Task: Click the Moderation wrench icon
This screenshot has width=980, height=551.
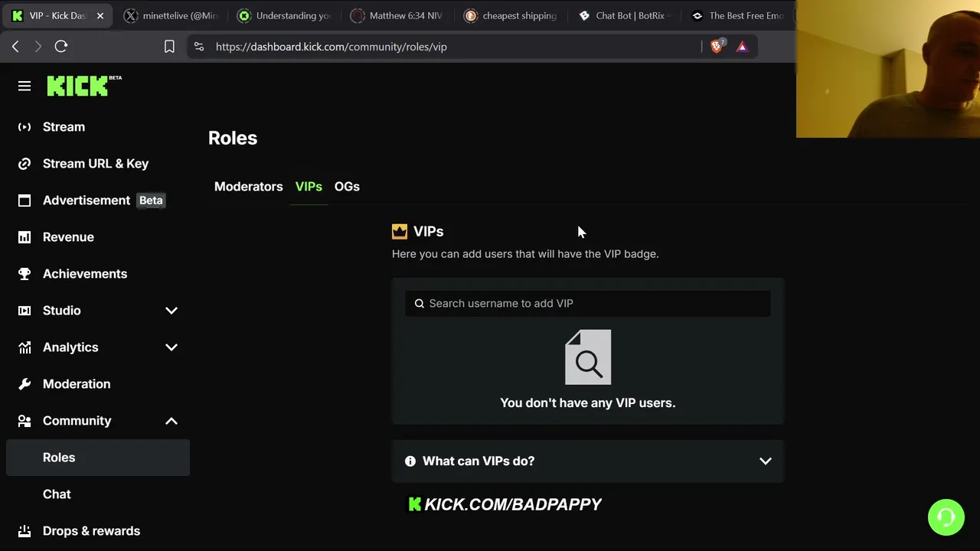Action: tap(24, 384)
